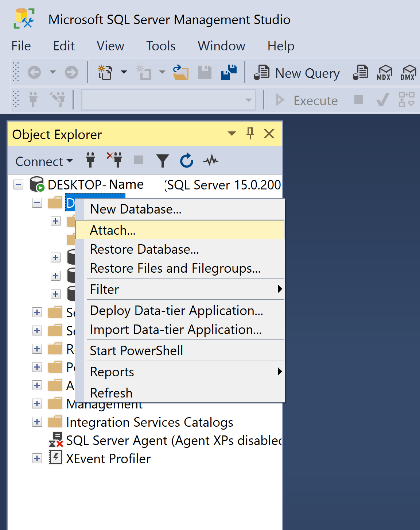This screenshot has height=530, width=420.
Task: Click the DMX query icon
Action: tap(408, 72)
